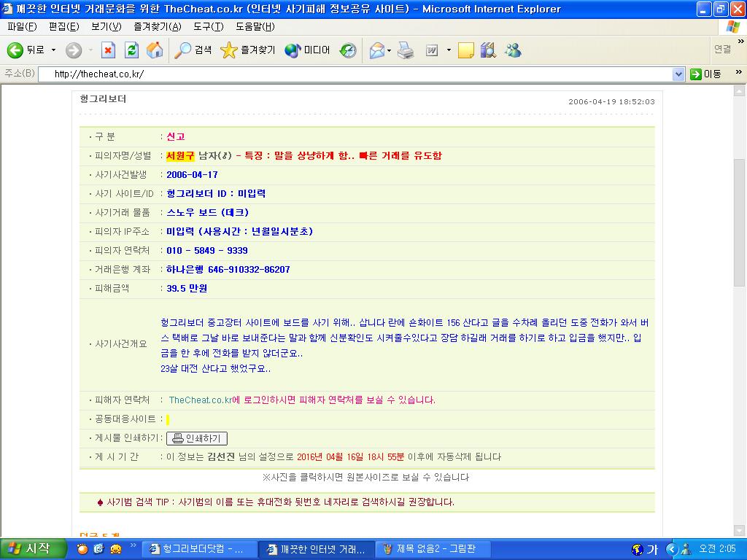747x560 pixels.
Task: Click the vertical scrollbar thumb
Action: (x=740, y=222)
